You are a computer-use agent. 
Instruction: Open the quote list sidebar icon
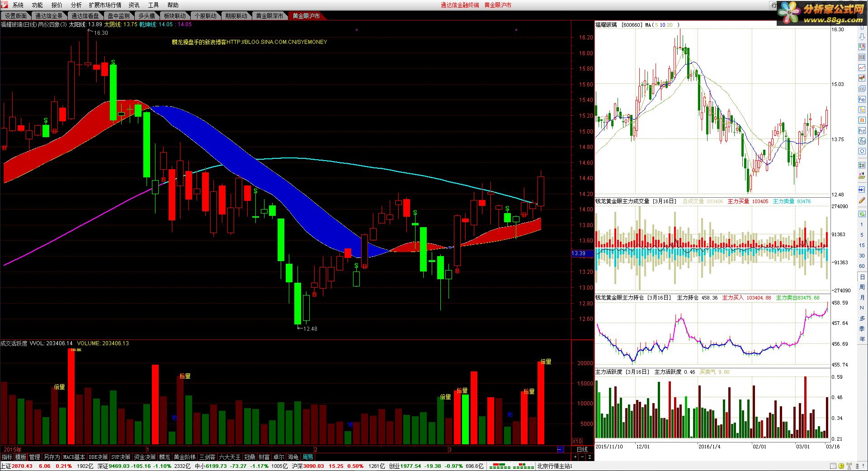(x=862, y=47)
